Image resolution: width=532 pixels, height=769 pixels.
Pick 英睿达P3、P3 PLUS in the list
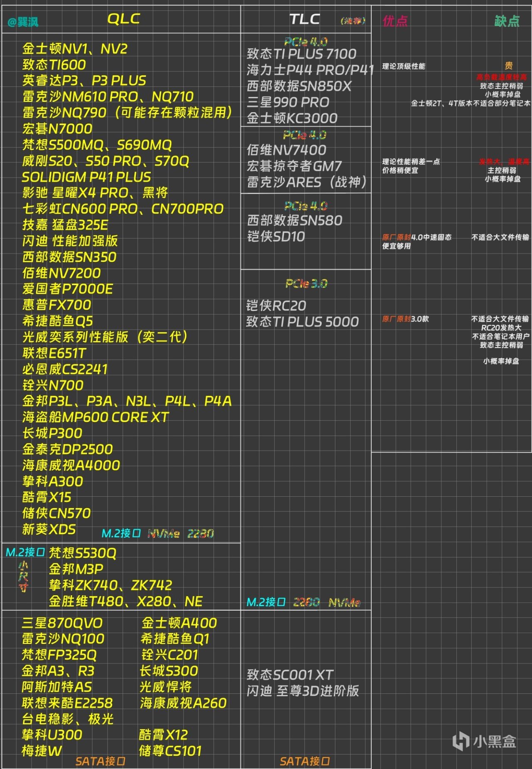click(84, 81)
